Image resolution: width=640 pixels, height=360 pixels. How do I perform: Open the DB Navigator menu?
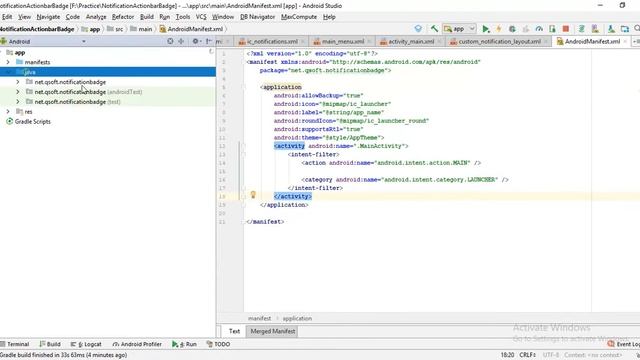tap(258, 17)
